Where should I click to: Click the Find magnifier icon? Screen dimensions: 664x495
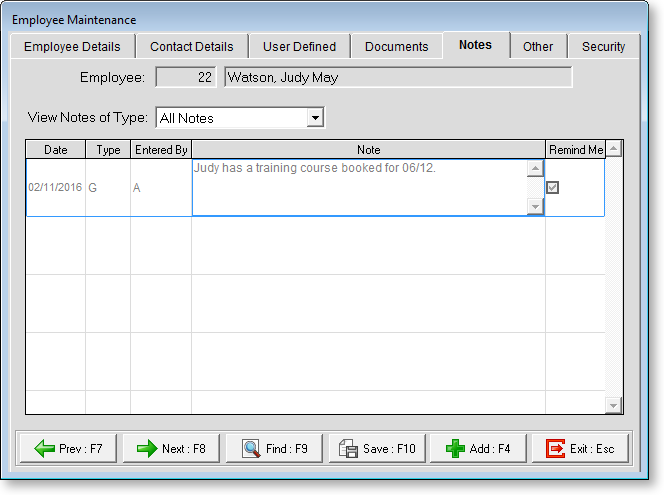pyautogui.click(x=250, y=449)
